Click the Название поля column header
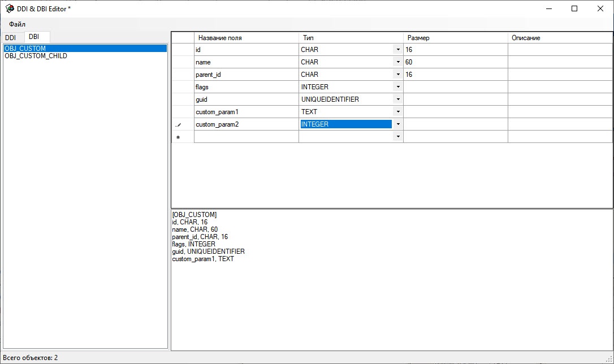Viewport: 614px width, 364px height. click(x=246, y=38)
